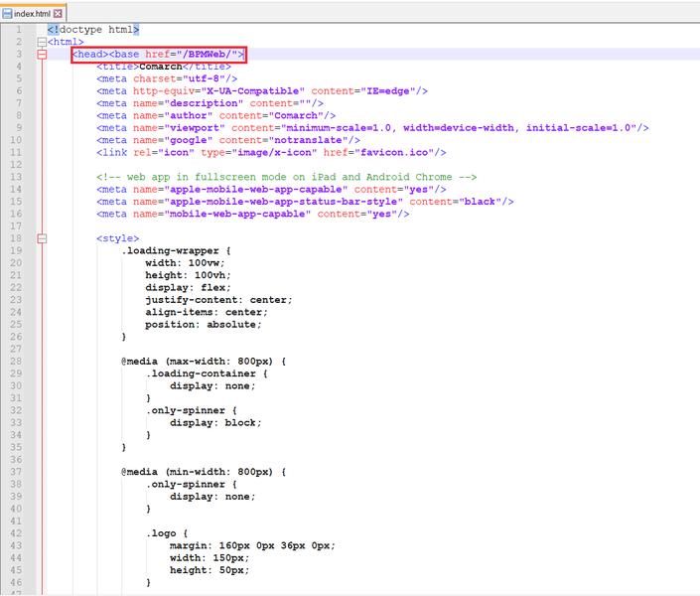Screen dimensions: 700x596
Task: Click the 'image/x-icon' type value
Action: [274, 152]
